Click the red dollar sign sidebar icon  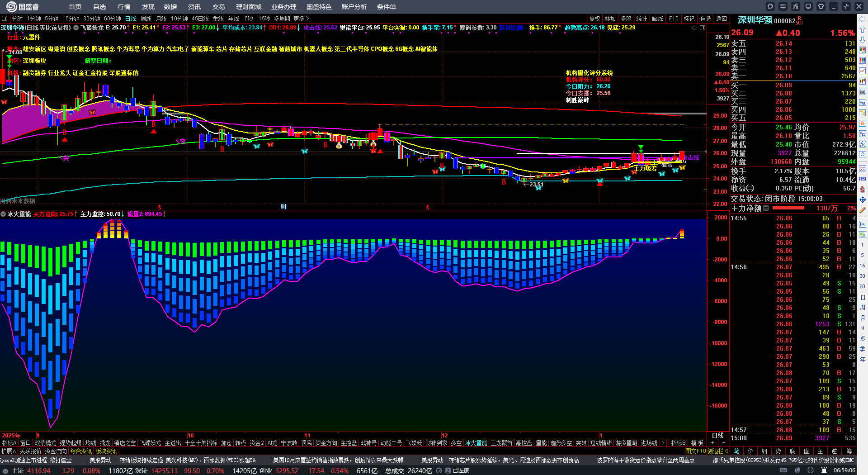[863, 189]
